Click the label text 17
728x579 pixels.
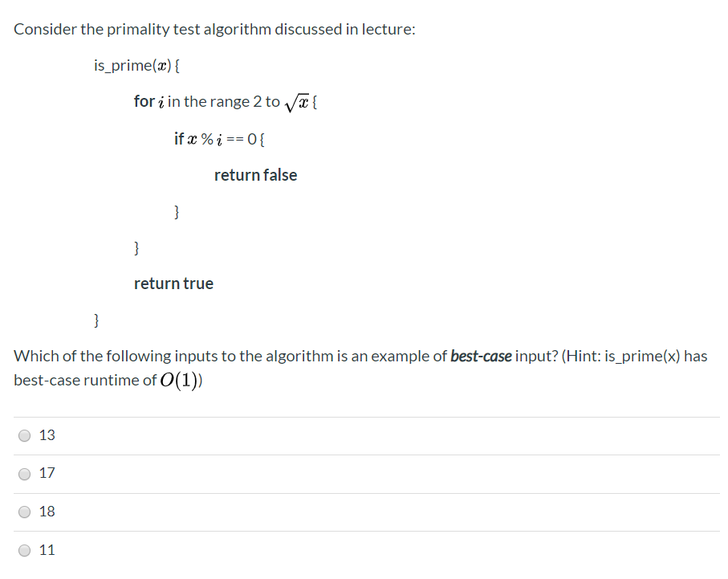coord(46,474)
